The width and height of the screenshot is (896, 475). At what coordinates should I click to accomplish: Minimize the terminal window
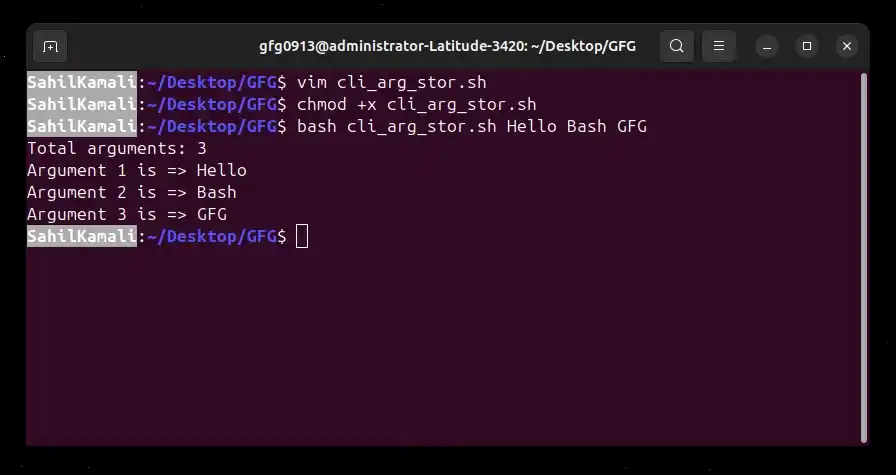click(x=767, y=46)
